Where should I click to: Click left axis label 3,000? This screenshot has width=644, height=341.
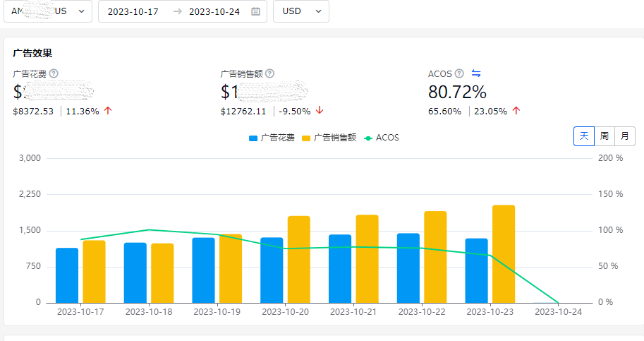(30, 157)
